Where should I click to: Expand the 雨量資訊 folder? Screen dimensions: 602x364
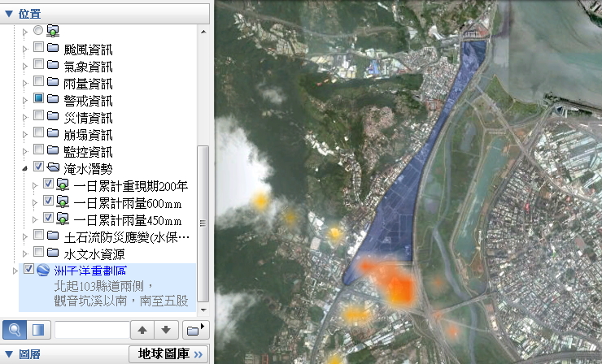click(x=24, y=82)
